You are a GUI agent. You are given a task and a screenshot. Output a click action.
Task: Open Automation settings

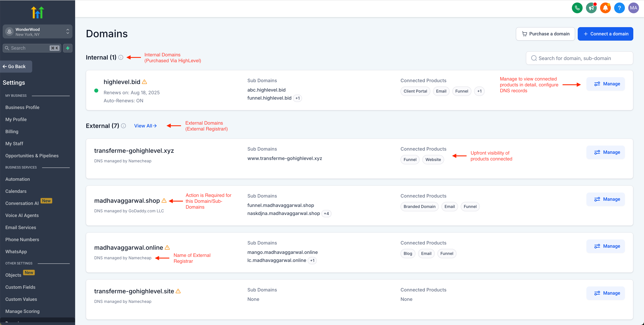point(17,179)
